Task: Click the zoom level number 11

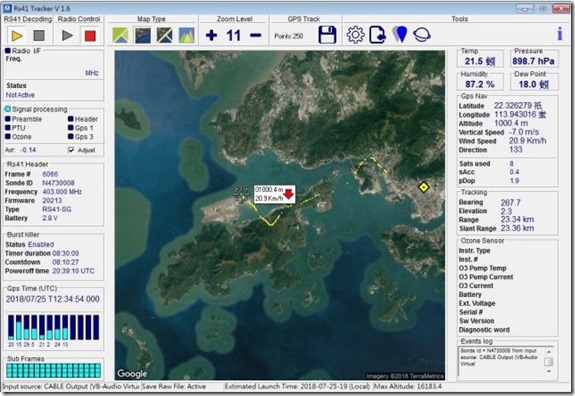Action: 234,36
